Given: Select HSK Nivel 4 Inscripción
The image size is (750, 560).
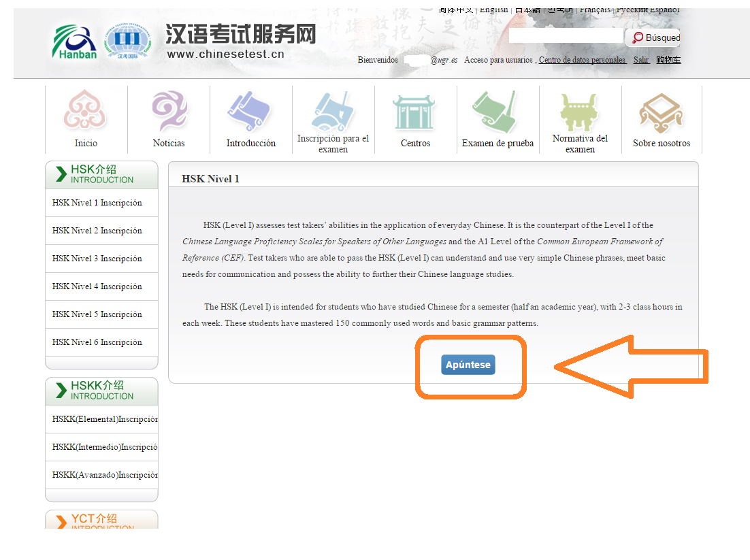Looking at the screenshot, I should coord(101,286).
